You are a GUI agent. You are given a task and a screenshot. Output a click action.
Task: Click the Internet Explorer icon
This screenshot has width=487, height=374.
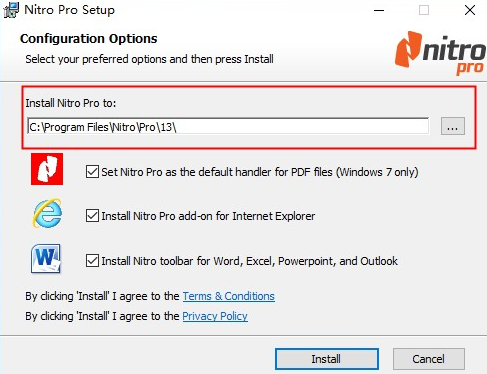pyautogui.click(x=47, y=213)
